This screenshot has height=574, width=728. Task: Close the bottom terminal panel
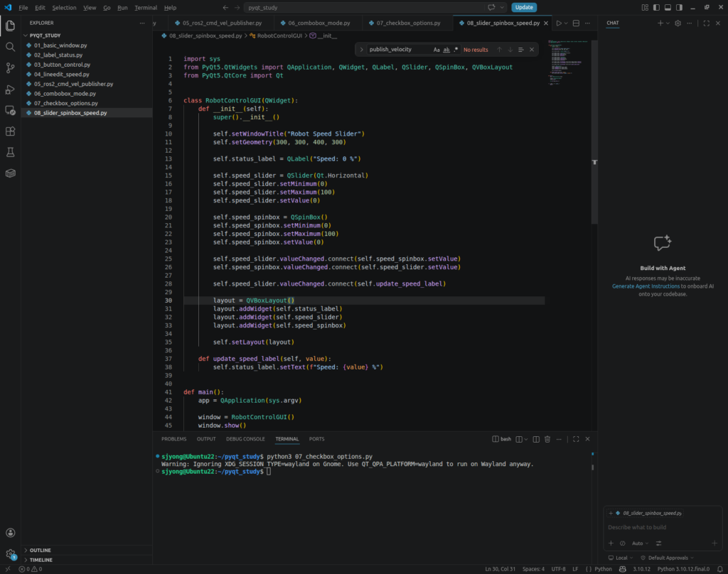tap(587, 439)
